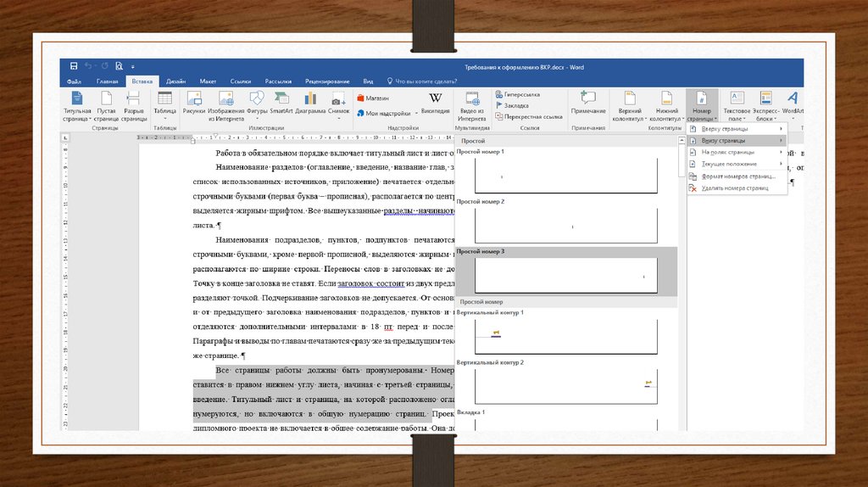Switch to the Главная tab

click(x=107, y=81)
